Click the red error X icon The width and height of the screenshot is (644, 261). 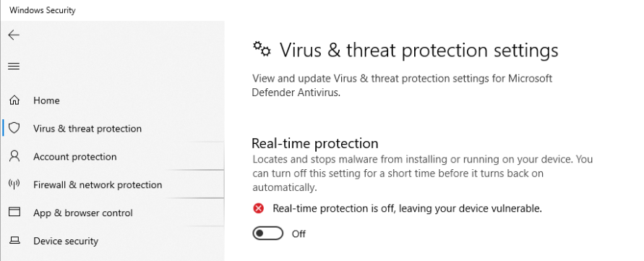click(258, 208)
